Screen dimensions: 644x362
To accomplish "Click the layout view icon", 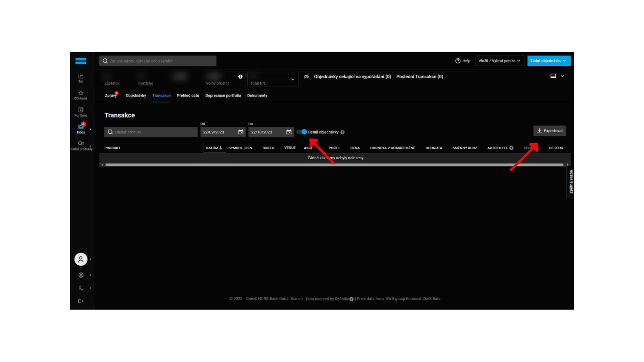I will tap(553, 76).
